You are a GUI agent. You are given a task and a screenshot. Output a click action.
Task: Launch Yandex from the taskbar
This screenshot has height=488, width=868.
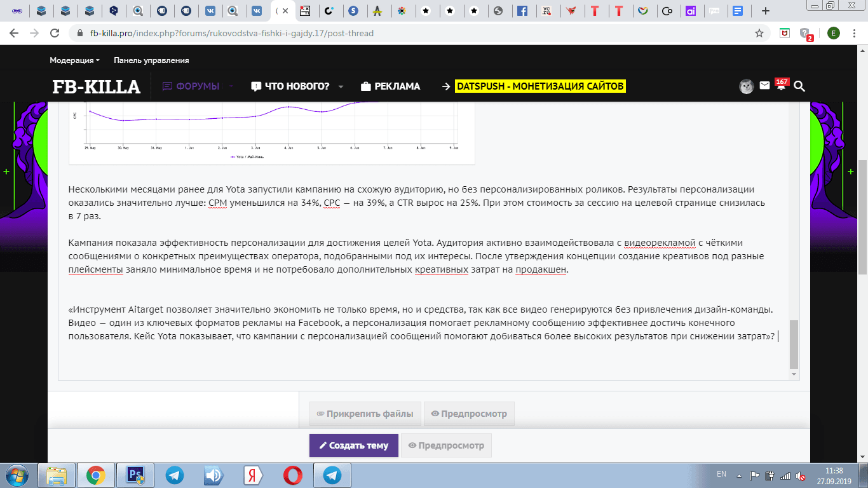[x=254, y=475]
